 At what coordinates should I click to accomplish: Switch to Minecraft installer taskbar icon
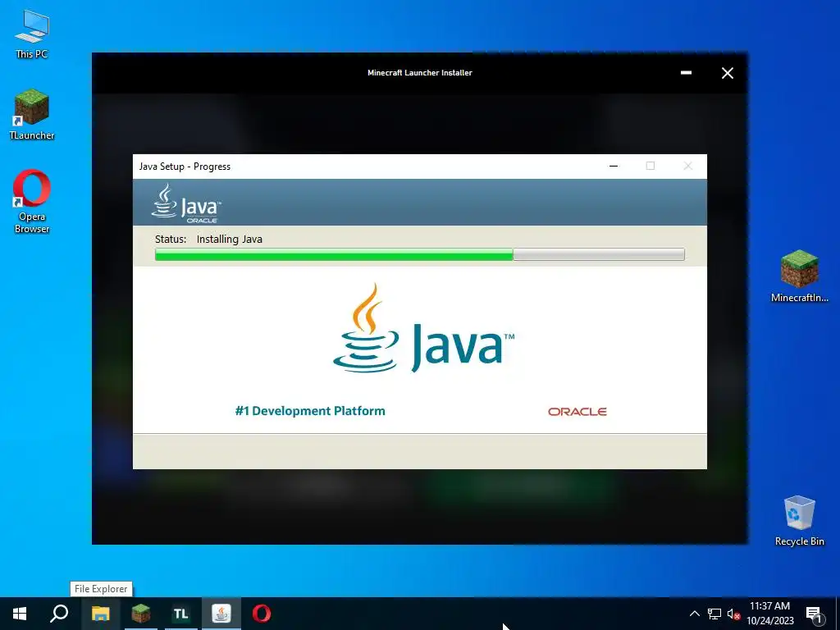coord(141,614)
